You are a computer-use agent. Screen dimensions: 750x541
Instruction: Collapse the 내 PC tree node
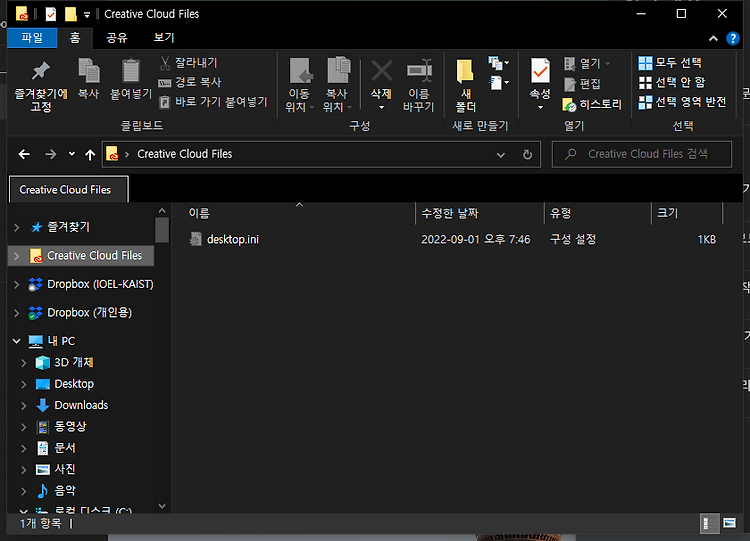click(x=17, y=341)
